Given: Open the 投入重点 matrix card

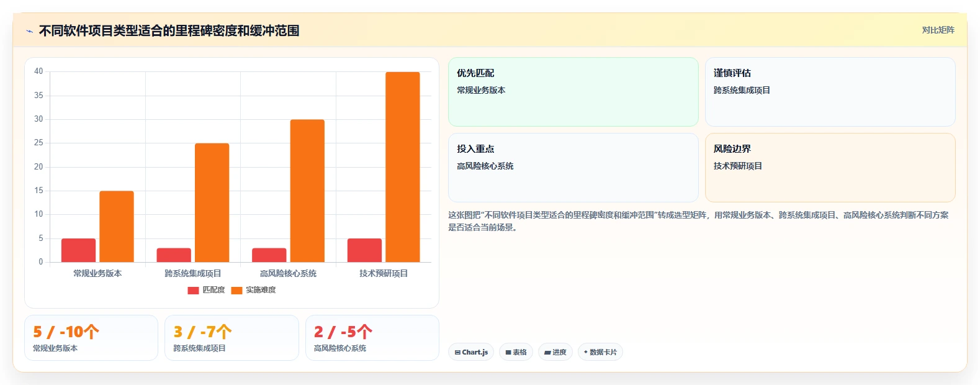Looking at the screenshot, I should [573, 168].
